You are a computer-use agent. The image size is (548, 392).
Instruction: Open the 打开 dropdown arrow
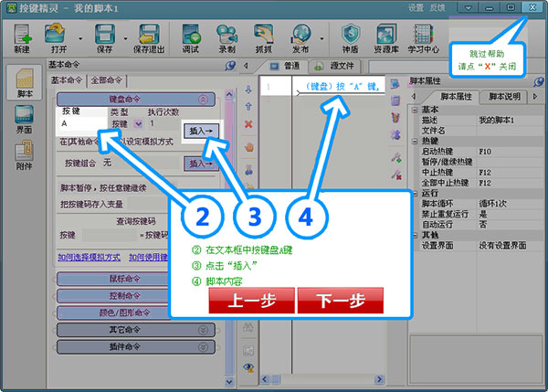pyautogui.click(x=80, y=39)
